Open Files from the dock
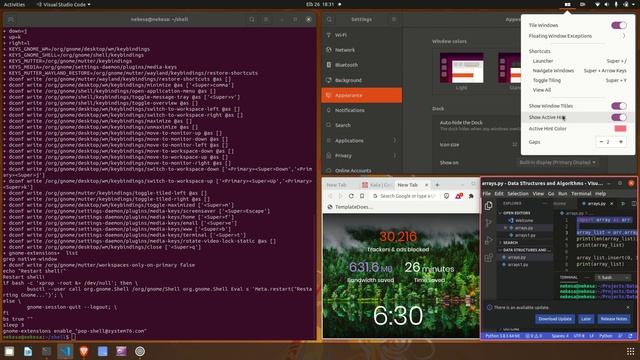The height and width of the screenshot is (360, 640). pyautogui.click(x=9, y=351)
